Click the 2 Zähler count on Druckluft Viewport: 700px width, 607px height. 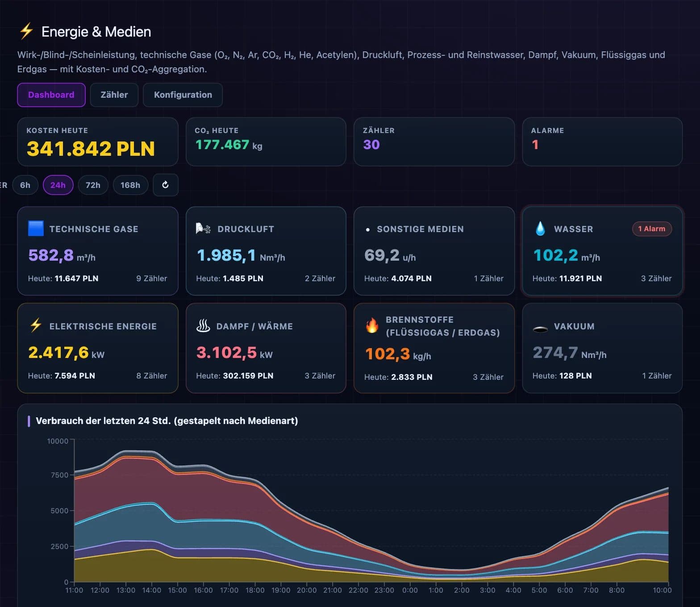320,279
